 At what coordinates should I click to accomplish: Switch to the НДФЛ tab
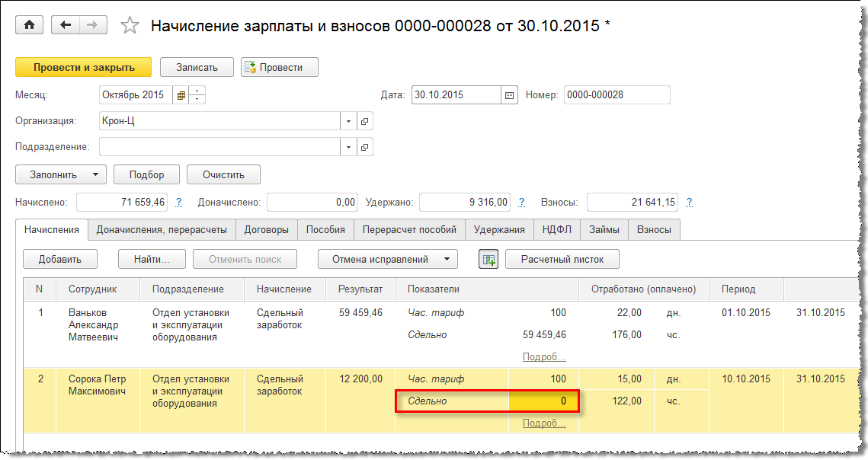(x=557, y=229)
